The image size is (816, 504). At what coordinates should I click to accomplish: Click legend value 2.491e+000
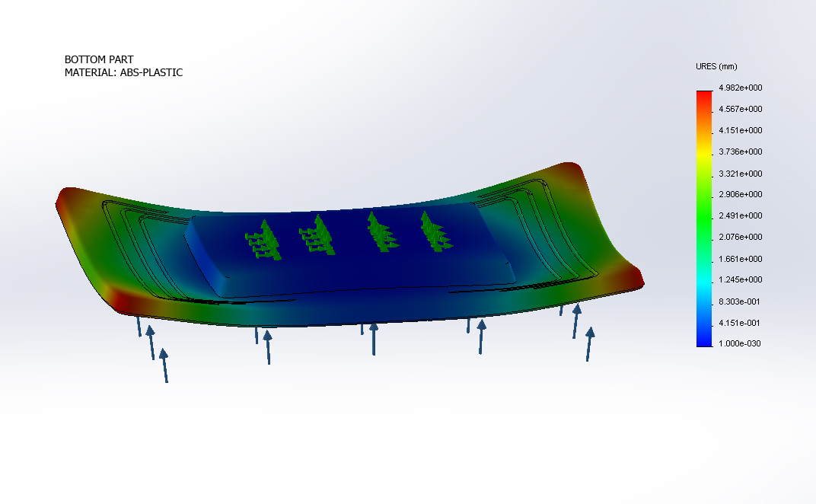(740, 215)
